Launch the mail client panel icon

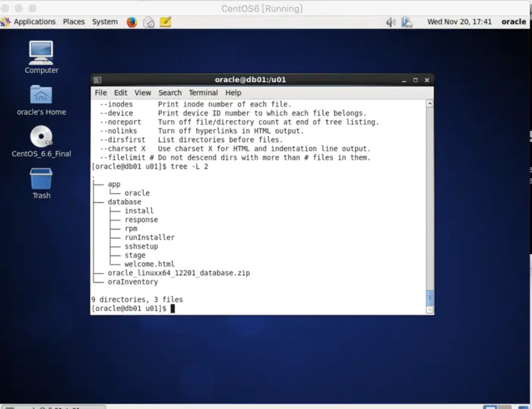point(149,22)
